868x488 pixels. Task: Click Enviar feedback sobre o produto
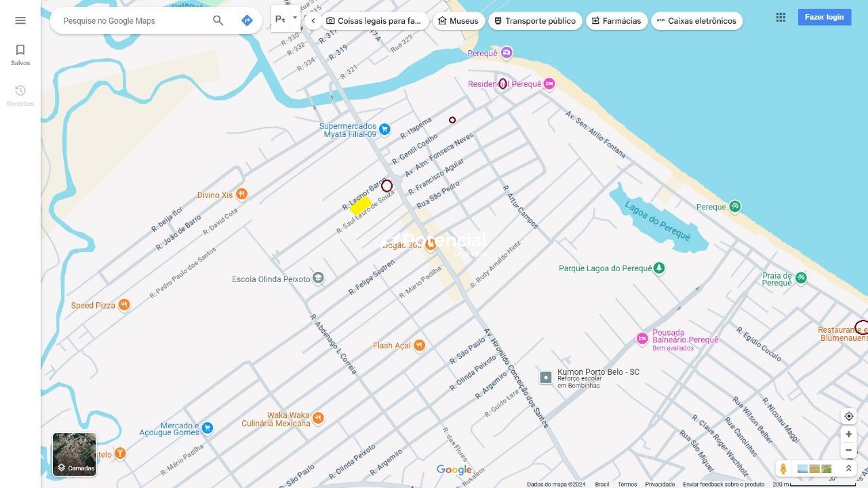click(x=724, y=484)
